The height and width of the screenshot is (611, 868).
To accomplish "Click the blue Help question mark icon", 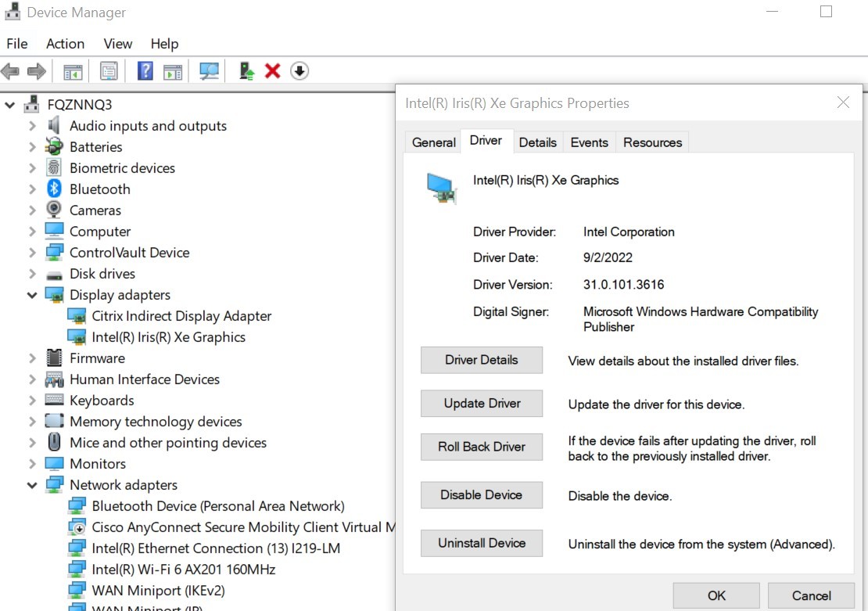I will (x=145, y=71).
